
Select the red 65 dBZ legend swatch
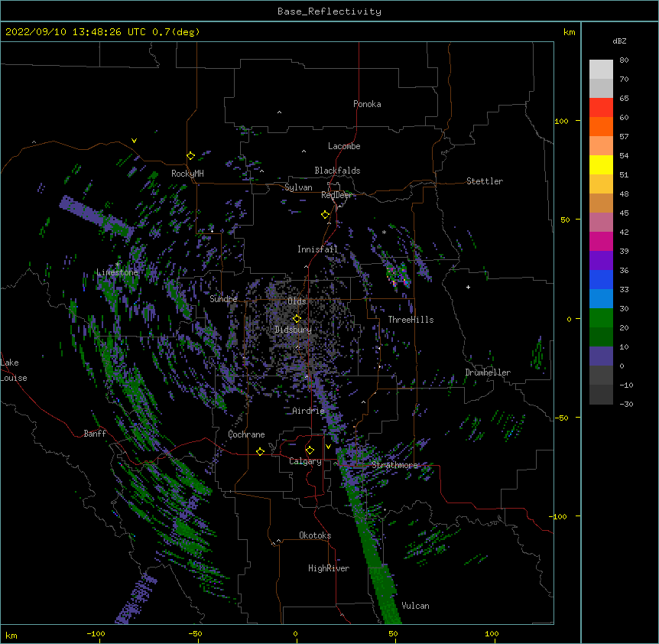click(x=601, y=107)
